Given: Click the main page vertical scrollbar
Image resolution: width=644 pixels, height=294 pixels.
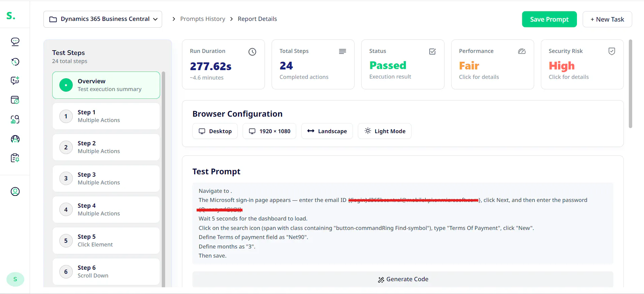Looking at the screenshot, I should 631,84.
